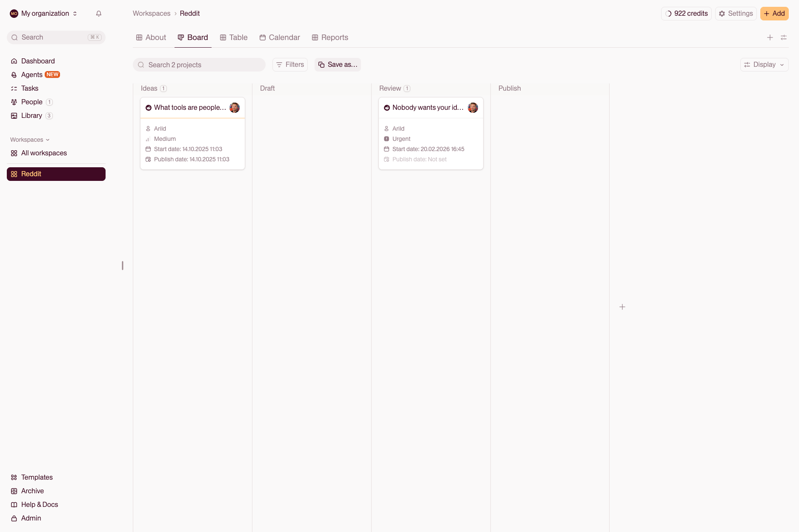Screen dimensions: 799x532
Task: Collapse the Workspaces section chevron
Action: click(48, 140)
